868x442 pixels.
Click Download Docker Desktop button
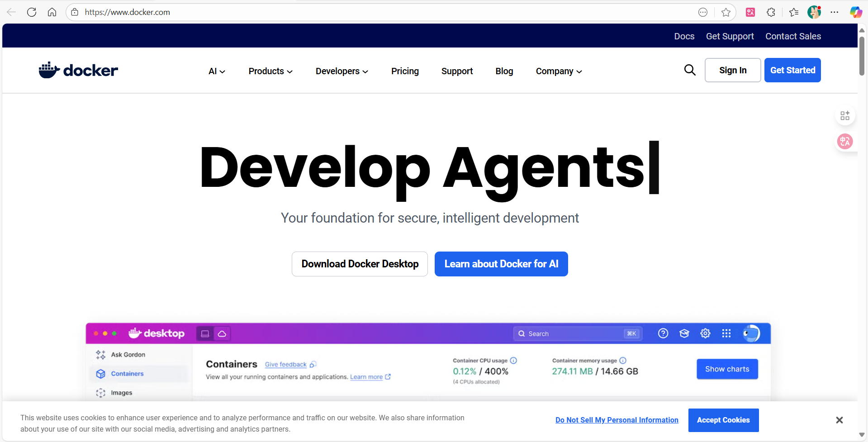coord(360,264)
